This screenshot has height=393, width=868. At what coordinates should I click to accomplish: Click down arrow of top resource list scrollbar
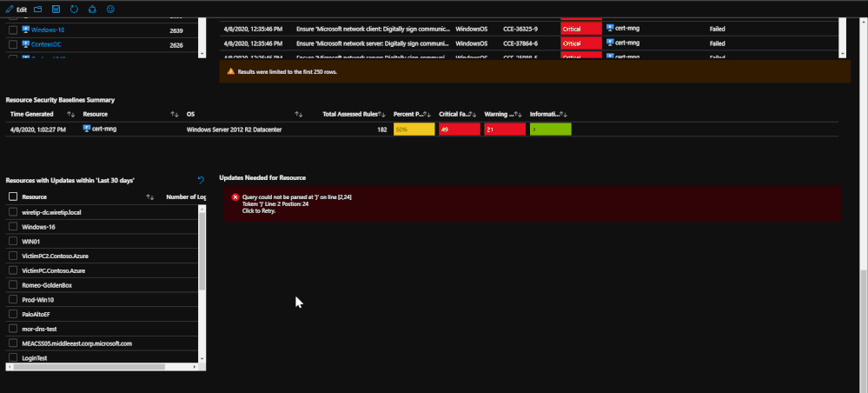(202, 54)
